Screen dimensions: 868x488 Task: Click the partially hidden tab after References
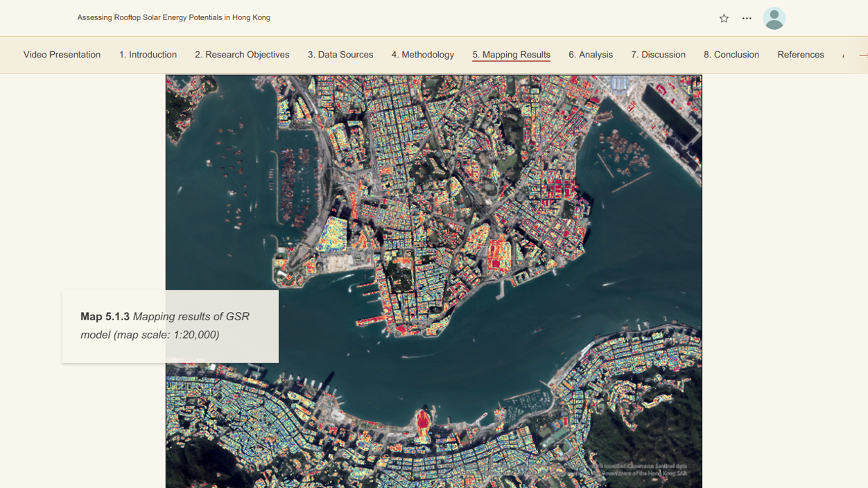click(844, 55)
